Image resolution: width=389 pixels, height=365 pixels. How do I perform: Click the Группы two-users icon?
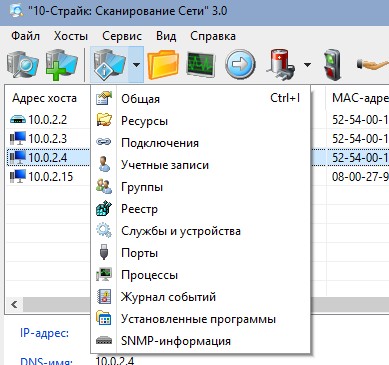(x=104, y=186)
